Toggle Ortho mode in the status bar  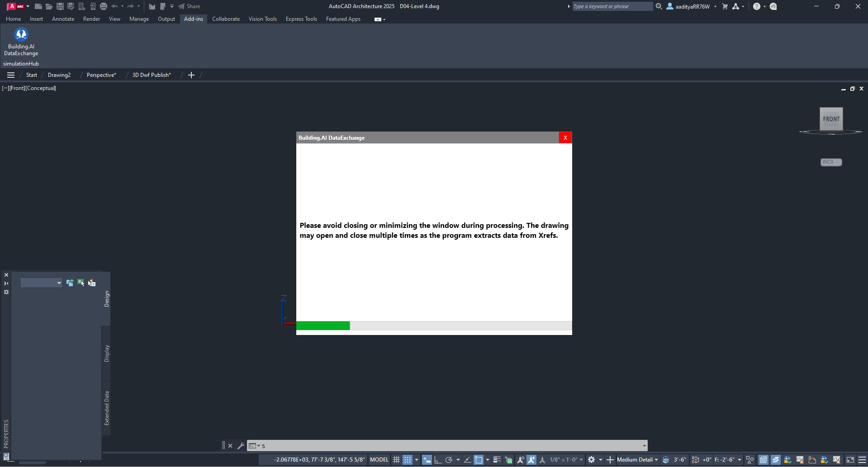(438, 460)
